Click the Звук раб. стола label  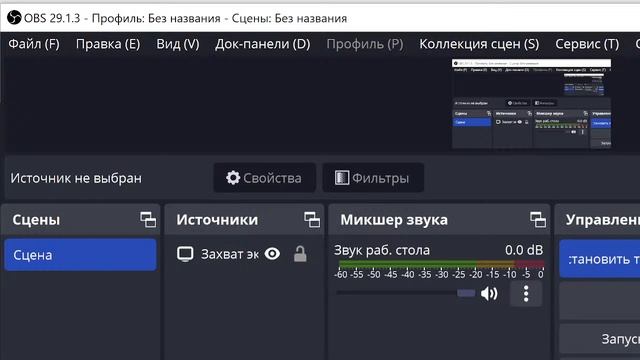click(x=382, y=250)
